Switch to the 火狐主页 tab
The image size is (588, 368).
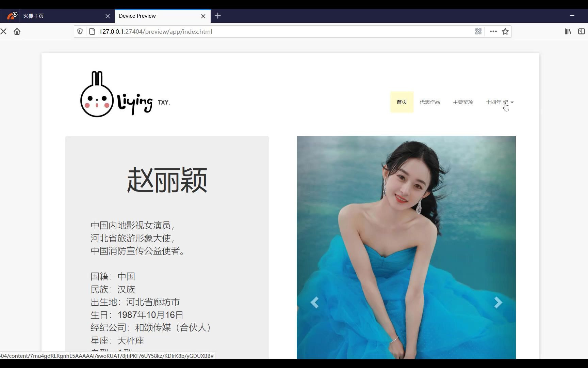(58, 16)
